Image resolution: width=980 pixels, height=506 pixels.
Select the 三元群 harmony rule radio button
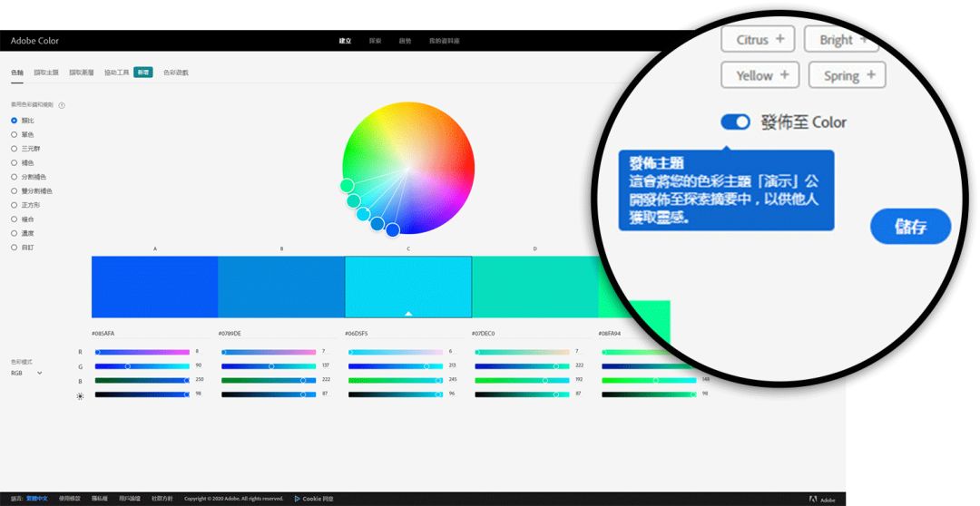click(15, 148)
